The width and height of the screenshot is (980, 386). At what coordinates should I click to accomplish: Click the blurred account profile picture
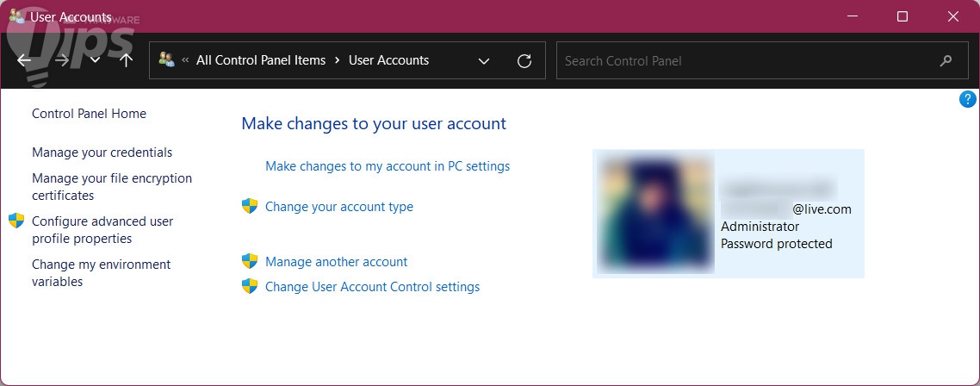click(655, 213)
